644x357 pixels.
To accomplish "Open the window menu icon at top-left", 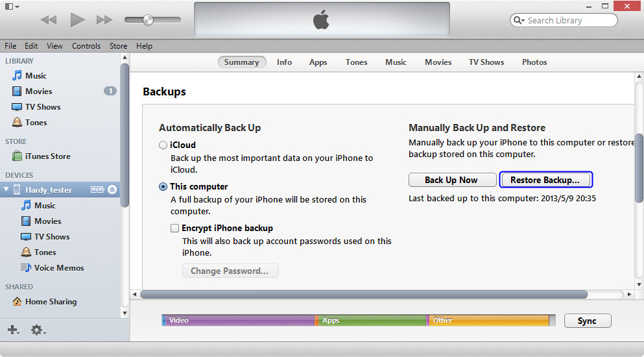I will [12, 6].
